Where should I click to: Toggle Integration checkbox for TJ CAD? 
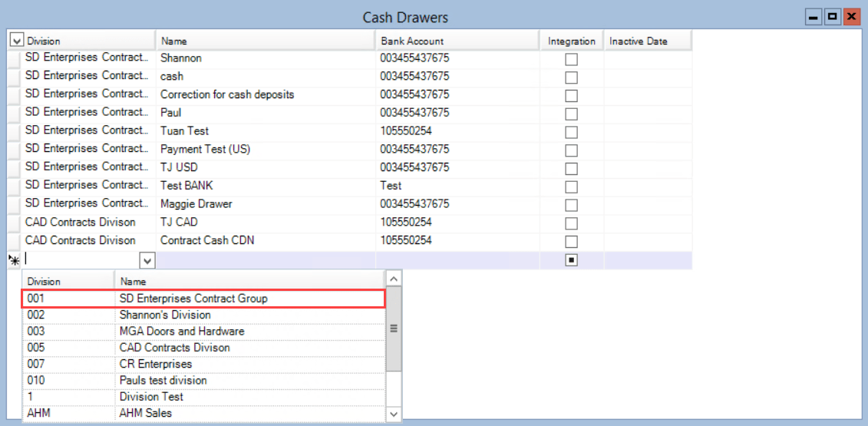click(571, 224)
